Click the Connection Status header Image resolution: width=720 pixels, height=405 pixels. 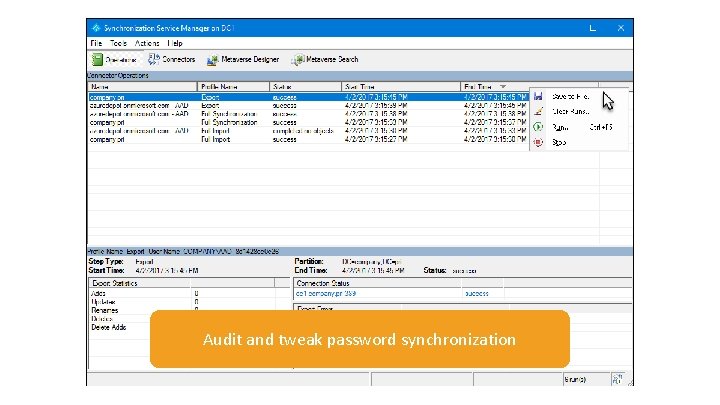(x=377, y=283)
